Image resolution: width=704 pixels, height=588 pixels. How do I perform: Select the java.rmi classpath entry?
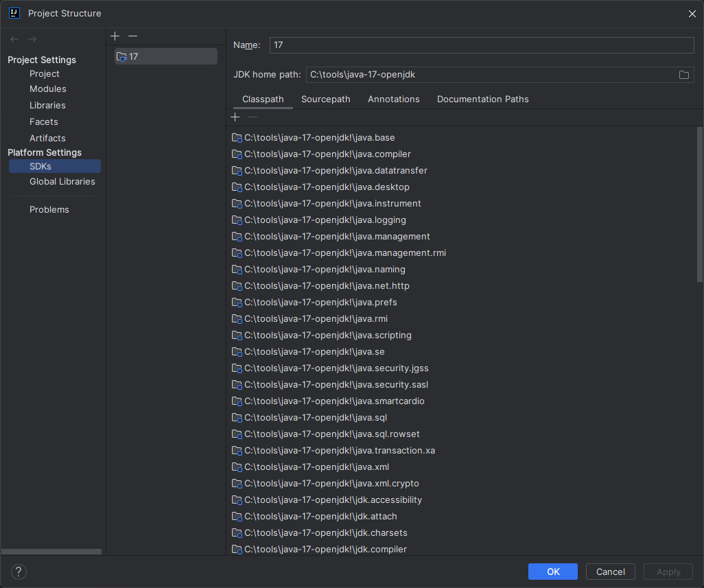tap(309, 318)
